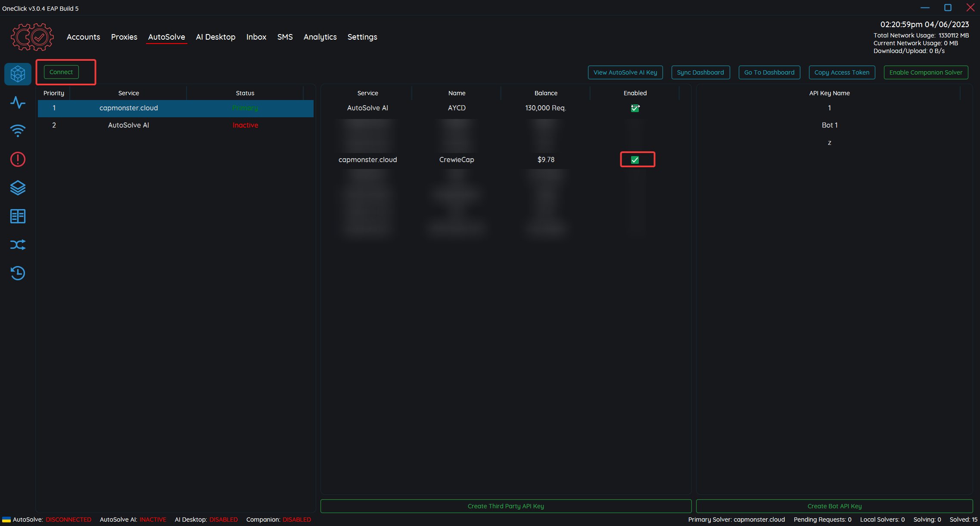Open the AI Desktop tab
Image resolution: width=980 pixels, height=526 pixels.
pos(215,37)
